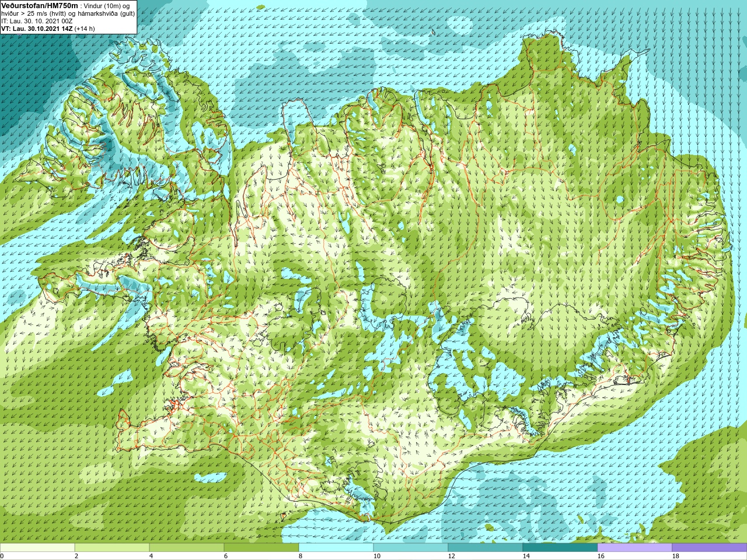Click the legend label "12"
The height and width of the screenshot is (560, 747).
point(451,556)
